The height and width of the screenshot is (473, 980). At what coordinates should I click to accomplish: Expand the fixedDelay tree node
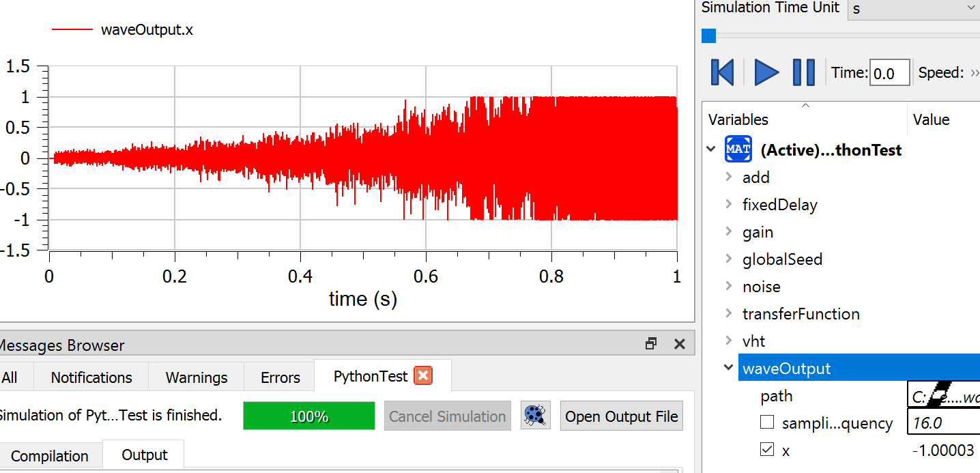729,205
